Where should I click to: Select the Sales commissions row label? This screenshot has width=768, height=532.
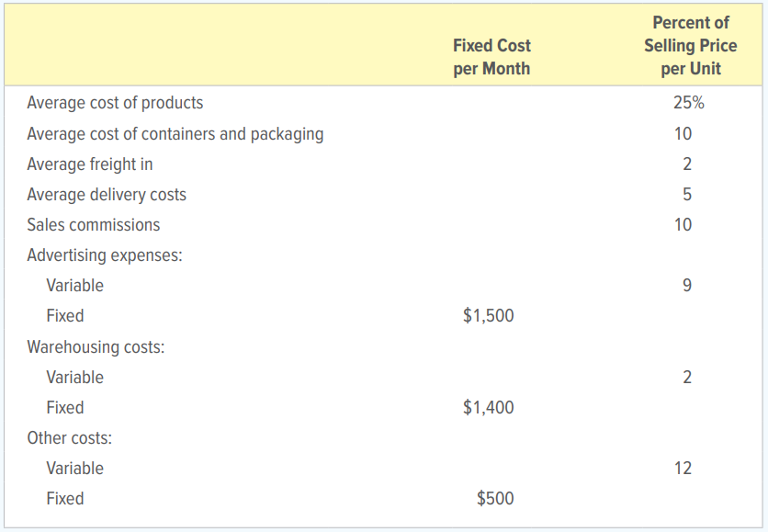(x=94, y=225)
